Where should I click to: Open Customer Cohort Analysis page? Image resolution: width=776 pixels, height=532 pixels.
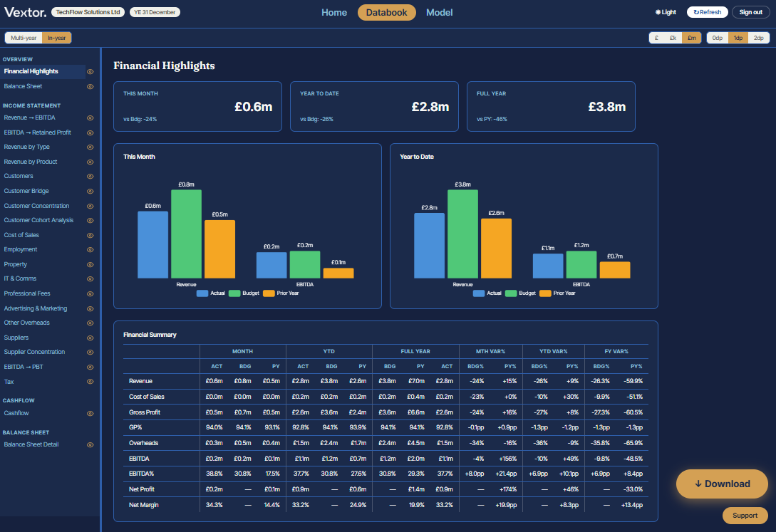38,220
